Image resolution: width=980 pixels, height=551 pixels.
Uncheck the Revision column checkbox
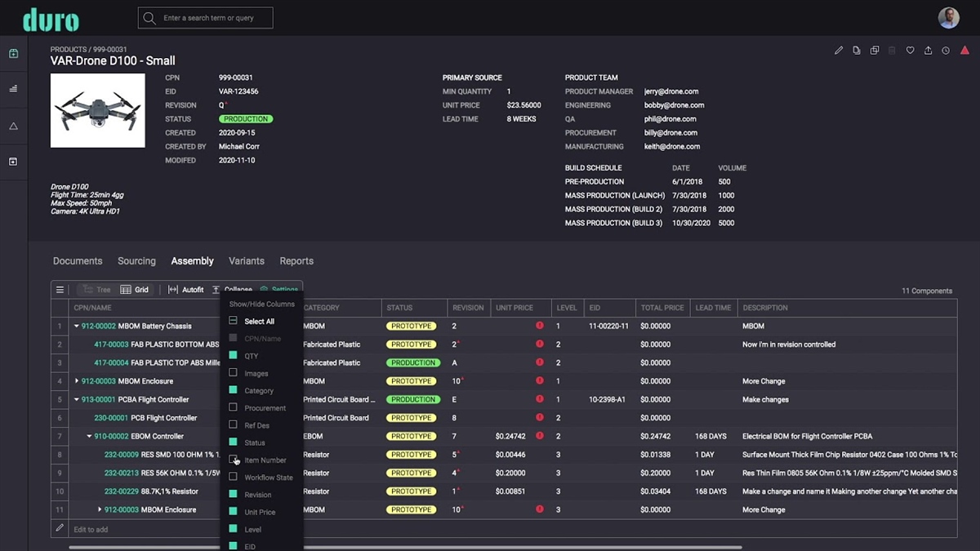point(233,495)
